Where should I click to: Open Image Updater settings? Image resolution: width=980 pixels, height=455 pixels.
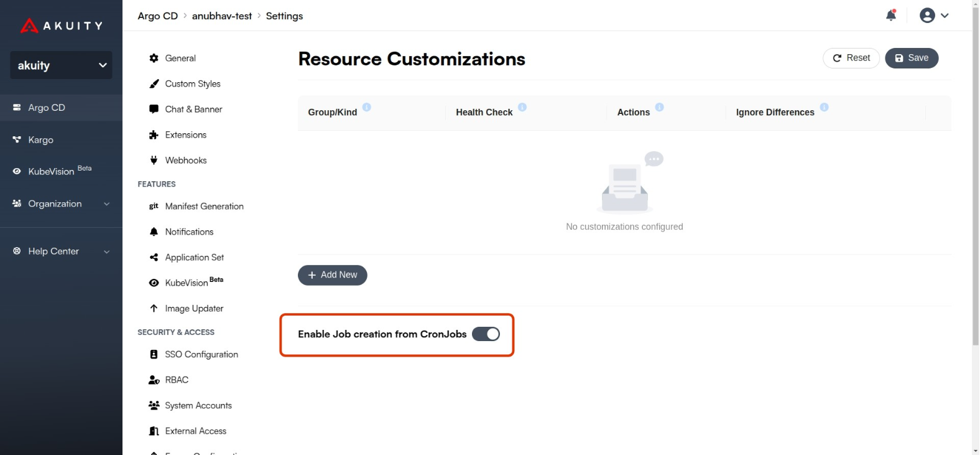tap(194, 308)
